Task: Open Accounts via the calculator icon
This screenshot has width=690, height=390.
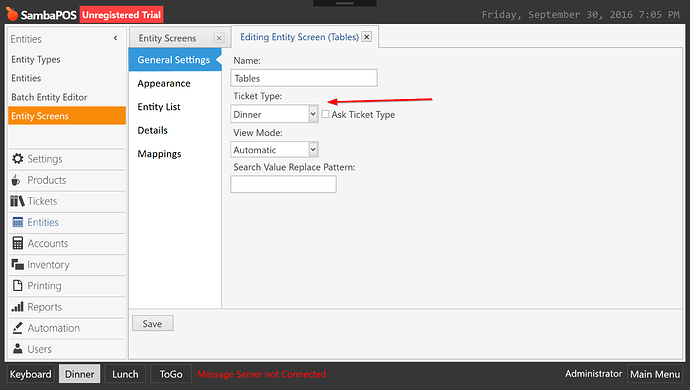Action: [x=18, y=243]
